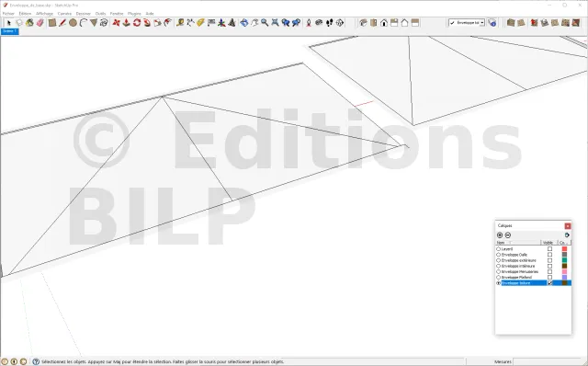Choose the Paint Bucket tool

[29, 23]
